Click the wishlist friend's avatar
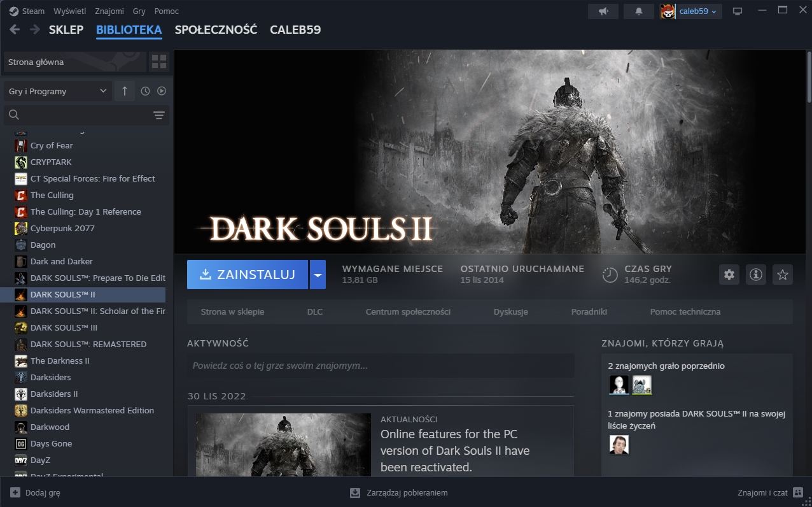812x507 pixels. [619, 445]
